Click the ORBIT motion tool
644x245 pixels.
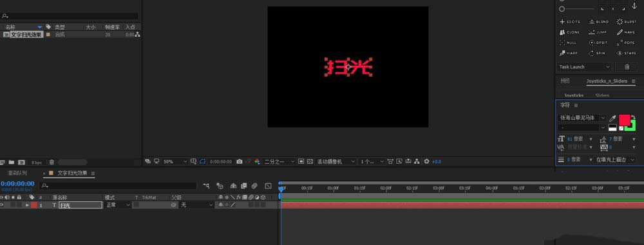click(598, 43)
